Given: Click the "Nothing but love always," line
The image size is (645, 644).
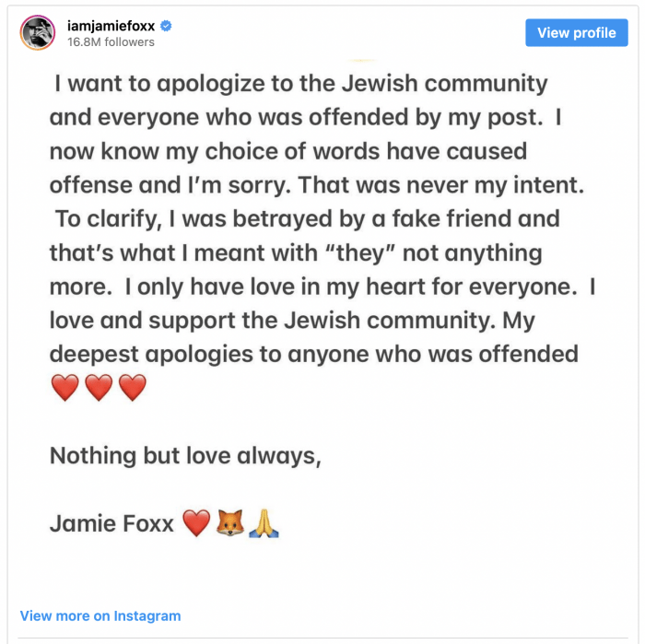Looking at the screenshot, I should pos(185,456).
